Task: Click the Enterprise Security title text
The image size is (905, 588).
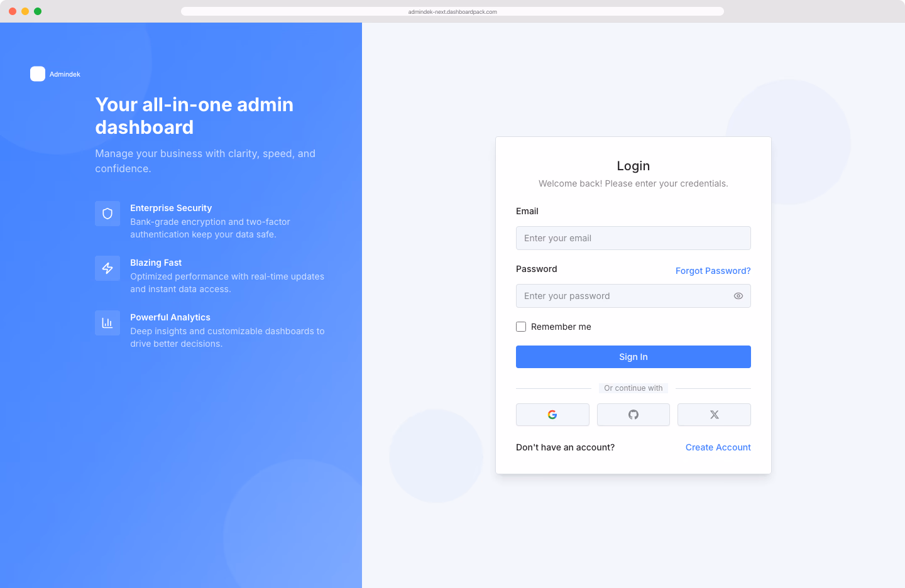Action: (171, 208)
